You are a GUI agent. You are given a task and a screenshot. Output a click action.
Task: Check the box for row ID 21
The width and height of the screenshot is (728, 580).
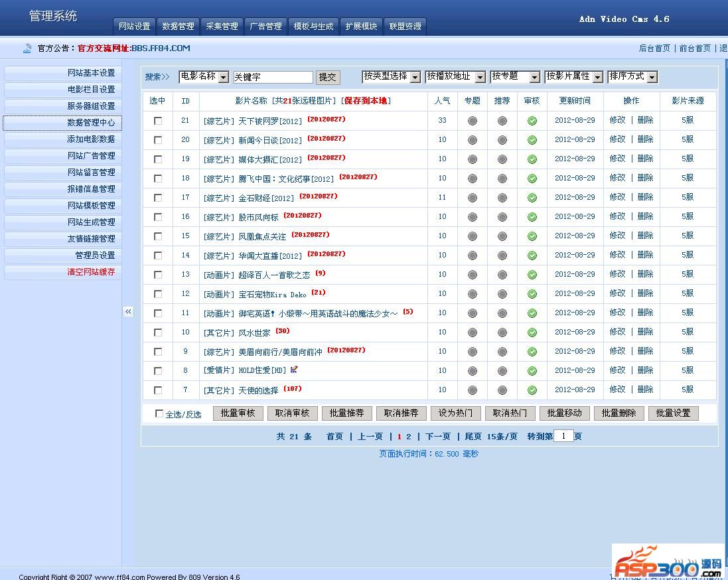click(x=158, y=121)
